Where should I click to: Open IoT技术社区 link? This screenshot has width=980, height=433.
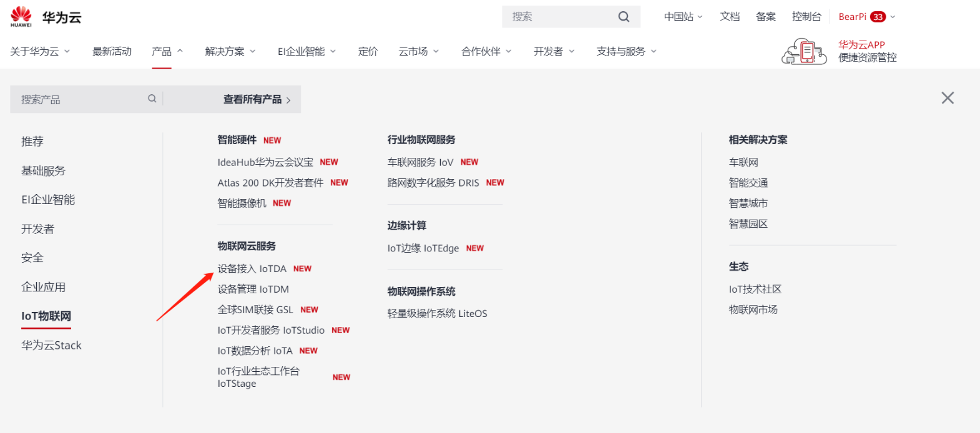755,289
